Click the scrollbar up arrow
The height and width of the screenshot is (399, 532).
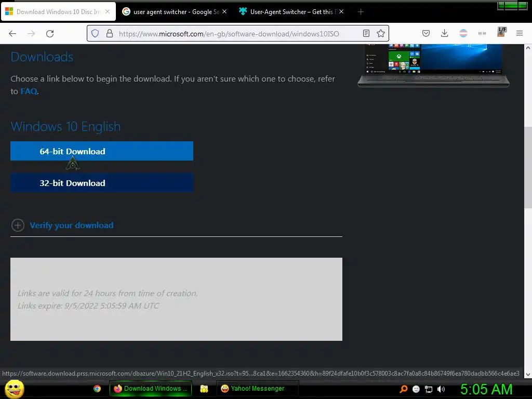528,48
